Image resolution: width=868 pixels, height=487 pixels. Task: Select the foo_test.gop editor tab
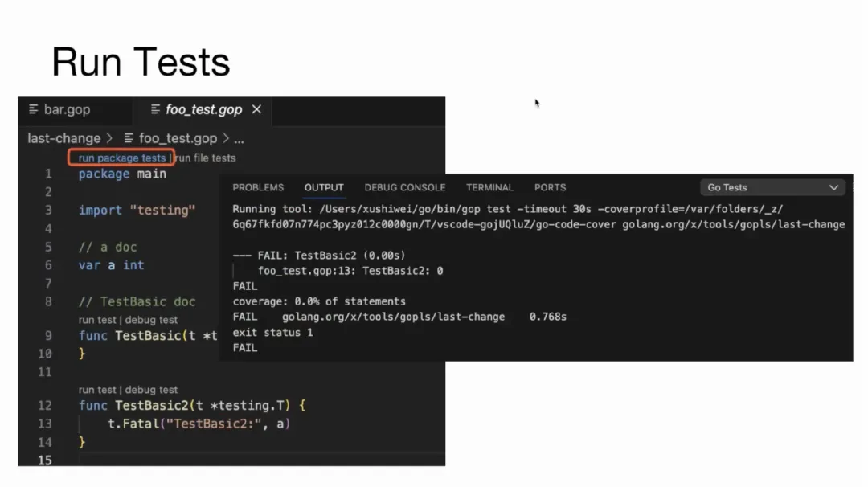203,109
